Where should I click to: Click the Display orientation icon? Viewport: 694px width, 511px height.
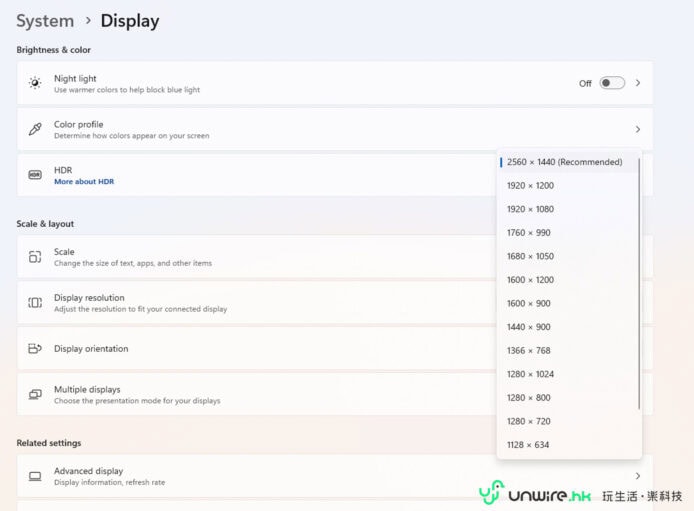tap(35, 348)
